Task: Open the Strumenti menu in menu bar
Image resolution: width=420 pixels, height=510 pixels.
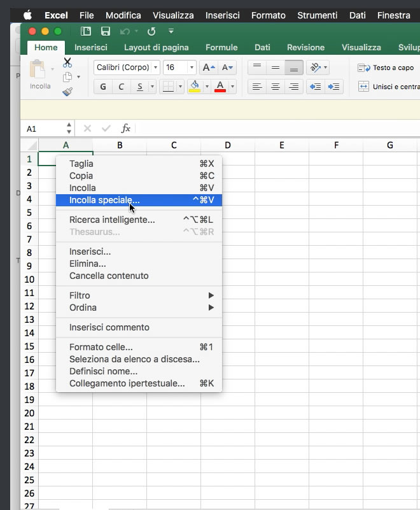Action: (318, 15)
